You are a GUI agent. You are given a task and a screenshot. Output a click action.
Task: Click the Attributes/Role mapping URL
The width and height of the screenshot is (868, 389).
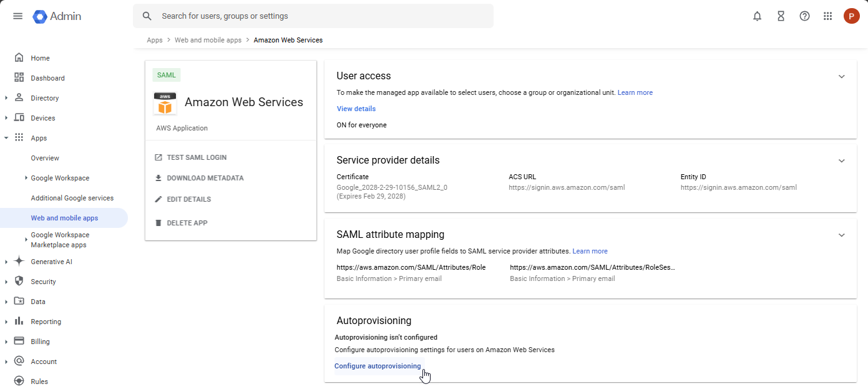pos(411,267)
